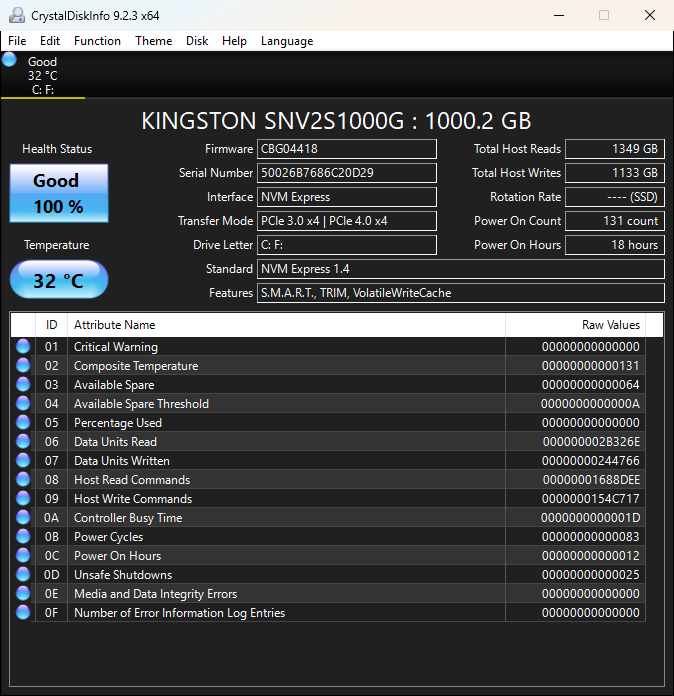This screenshot has height=696, width=674.
Task: Click the 32 °C temperature button
Action: (59, 280)
